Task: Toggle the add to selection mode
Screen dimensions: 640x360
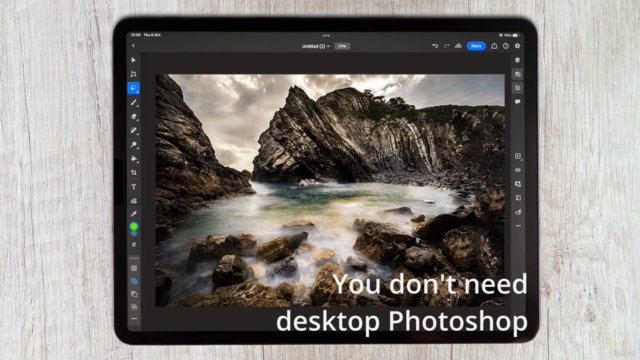Action: point(134,281)
